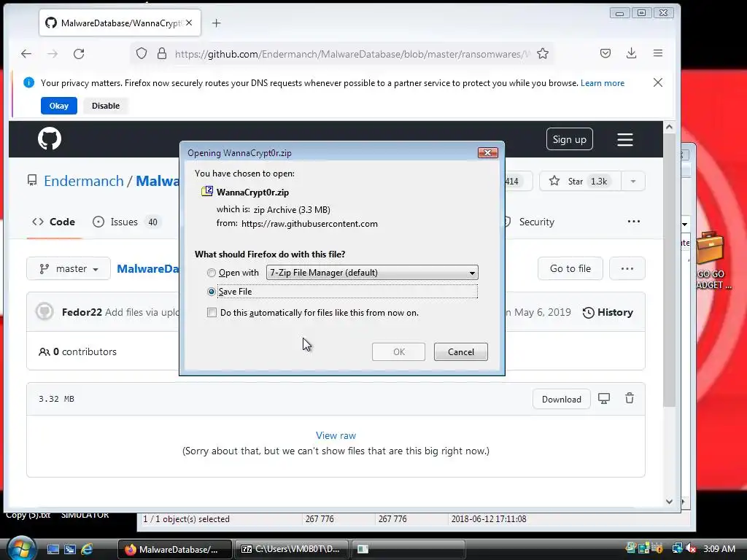747x560 pixels.
Task: Click the page vertical scrollbar thumb
Action: (670, 270)
